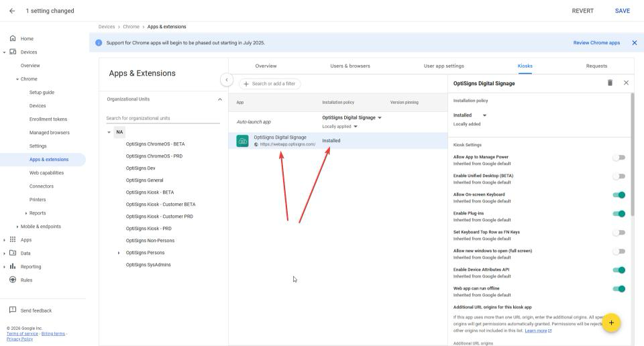Open Web capabilities in sidebar
Viewport: 644px width, 346px height.
point(46,173)
